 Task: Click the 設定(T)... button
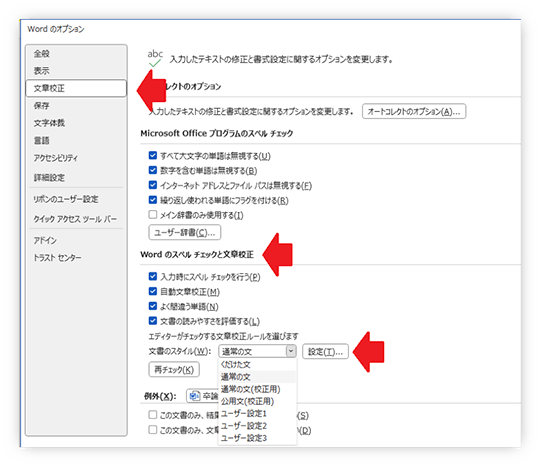coord(325,352)
